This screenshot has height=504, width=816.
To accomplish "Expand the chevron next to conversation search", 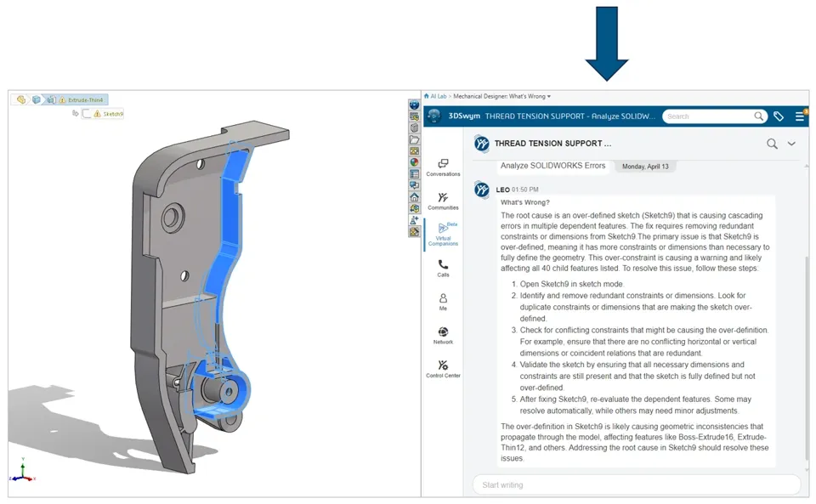I will (x=791, y=144).
